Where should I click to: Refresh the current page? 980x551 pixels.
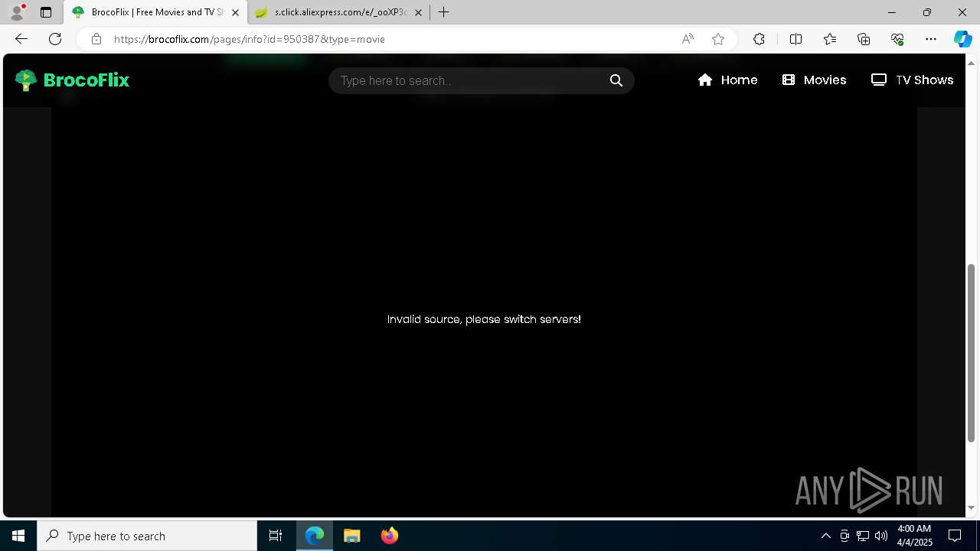click(x=55, y=39)
